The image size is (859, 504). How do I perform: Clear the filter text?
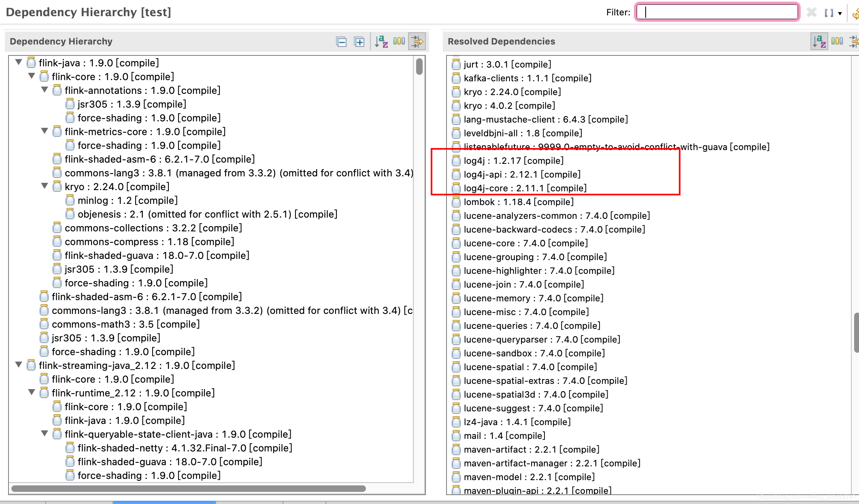[811, 13]
